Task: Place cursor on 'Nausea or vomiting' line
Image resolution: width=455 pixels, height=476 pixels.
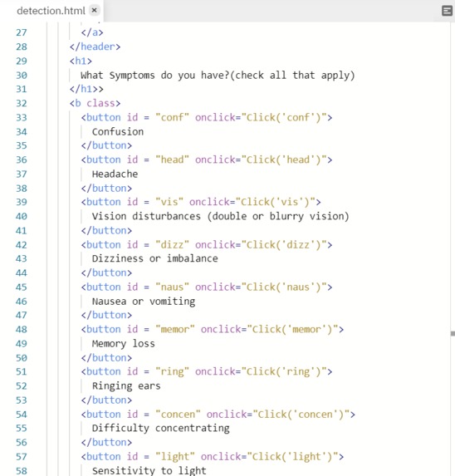Action: 144,302
